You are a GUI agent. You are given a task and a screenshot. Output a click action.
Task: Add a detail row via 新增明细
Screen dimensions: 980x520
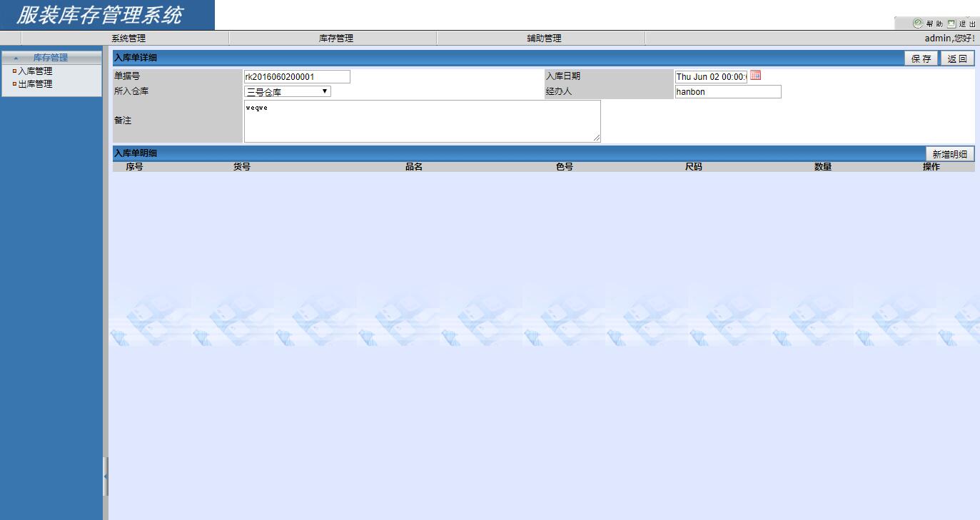click(949, 153)
